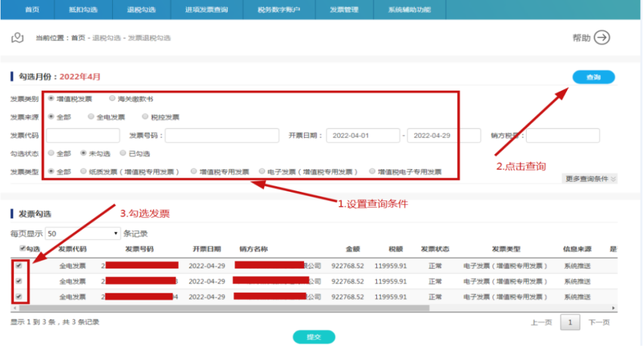The width and height of the screenshot is (644, 351).
Task: Click the 发票号码 input field
Action: pos(222,136)
